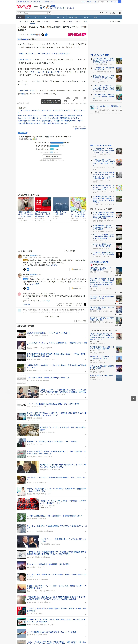Click 記事に関する報告 report icon link
138x644 pixels.
tap(24, 103)
